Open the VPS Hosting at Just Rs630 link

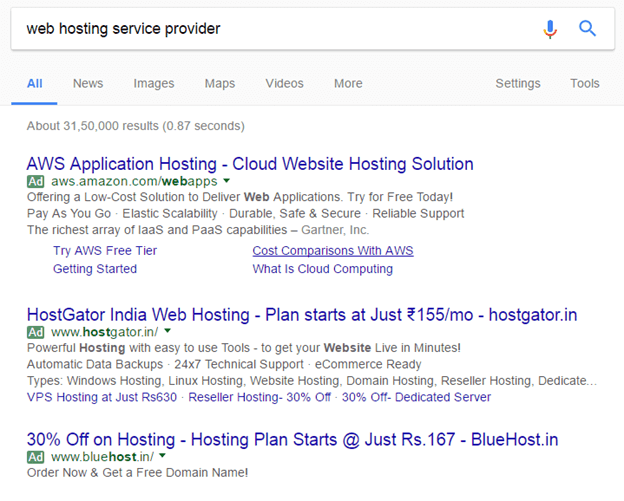(102, 397)
